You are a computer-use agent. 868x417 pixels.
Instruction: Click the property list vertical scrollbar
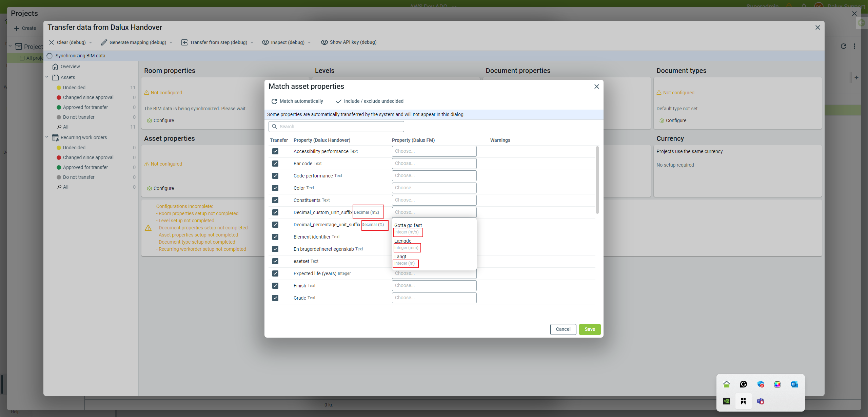click(597, 180)
